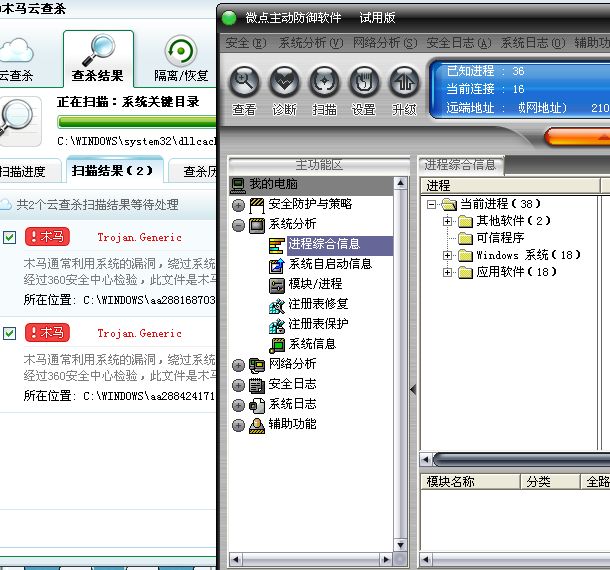Expand the 安全防护与策略 node
This screenshot has width=610, height=570.
pyautogui.click(x=238, y=205)
